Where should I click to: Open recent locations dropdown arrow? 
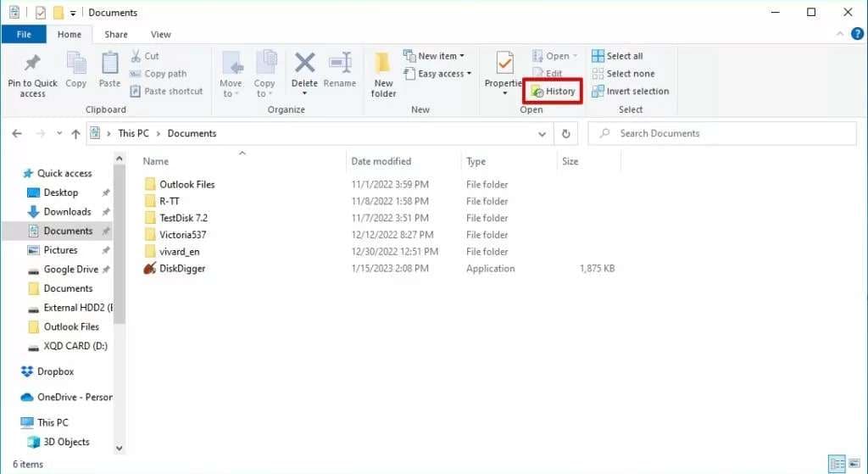(x=59, y=133)
